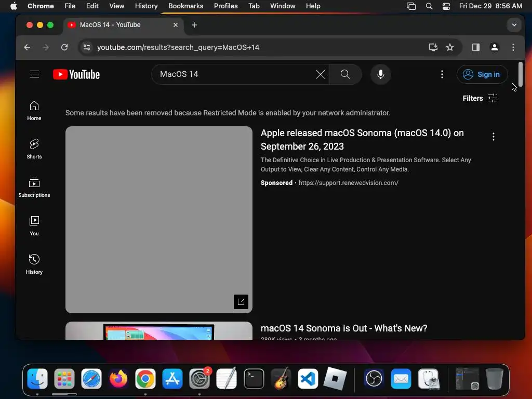Open the History menu in menu bar
Viewport: 532px width, 399px height.
click(x=146, y=6)
